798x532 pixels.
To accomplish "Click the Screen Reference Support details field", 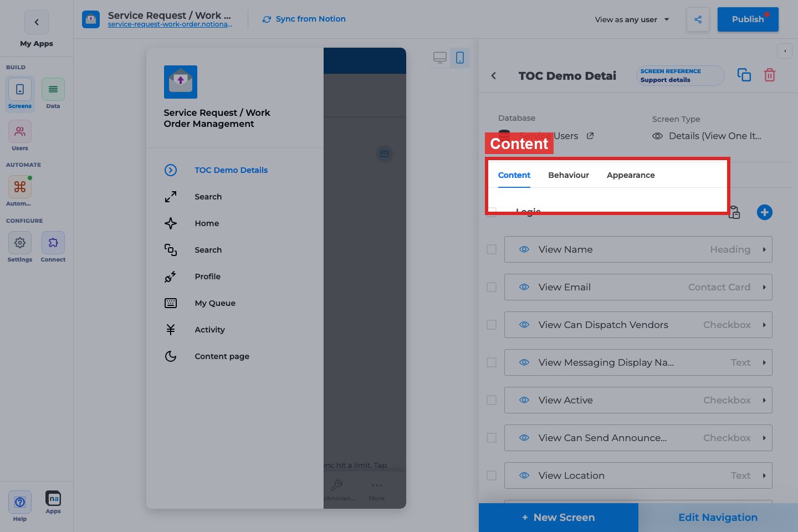I will 681,75.
